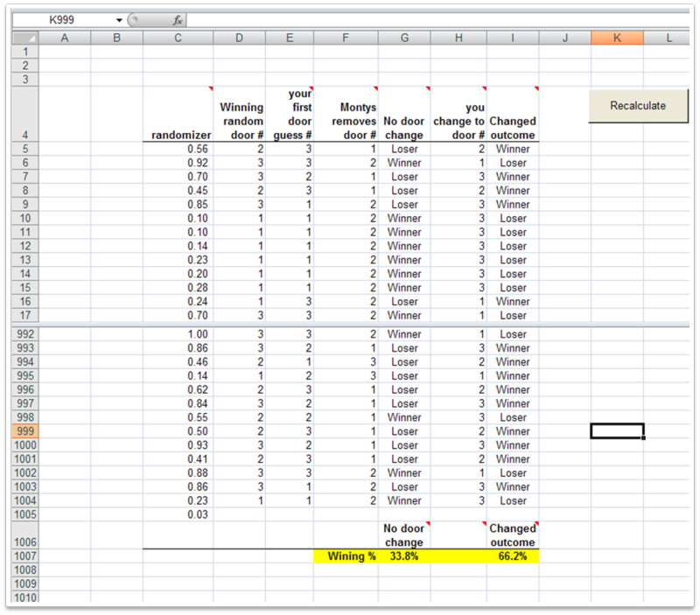This screenshot has width=700, height=615.
Task: Click randomizer value 0.93 in row 1000
Action: pyautogui.click(x=178, y=445)
